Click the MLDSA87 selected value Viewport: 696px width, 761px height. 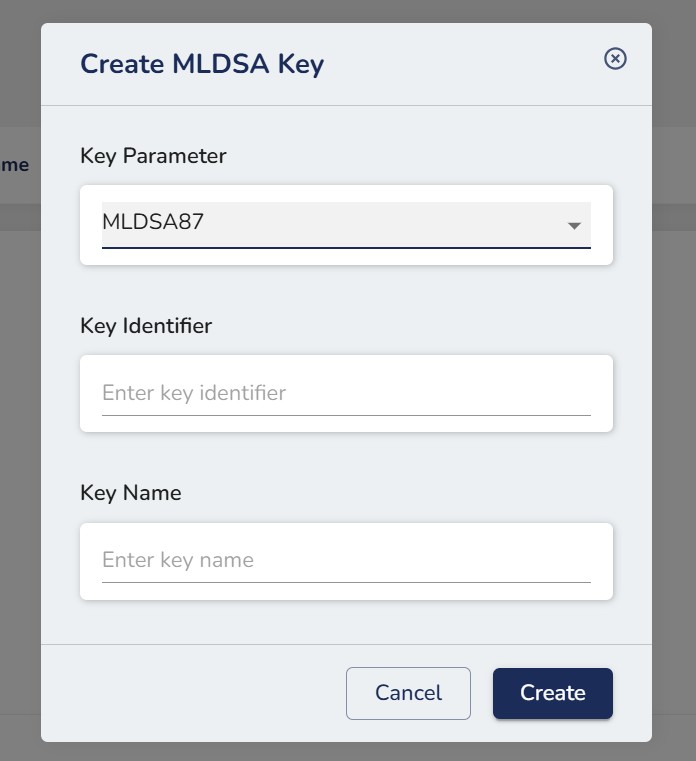pyautogui.click(x=153, y=222)
